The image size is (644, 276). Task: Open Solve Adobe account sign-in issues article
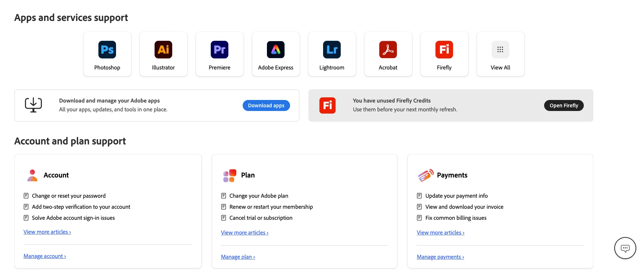coord(73,218)
